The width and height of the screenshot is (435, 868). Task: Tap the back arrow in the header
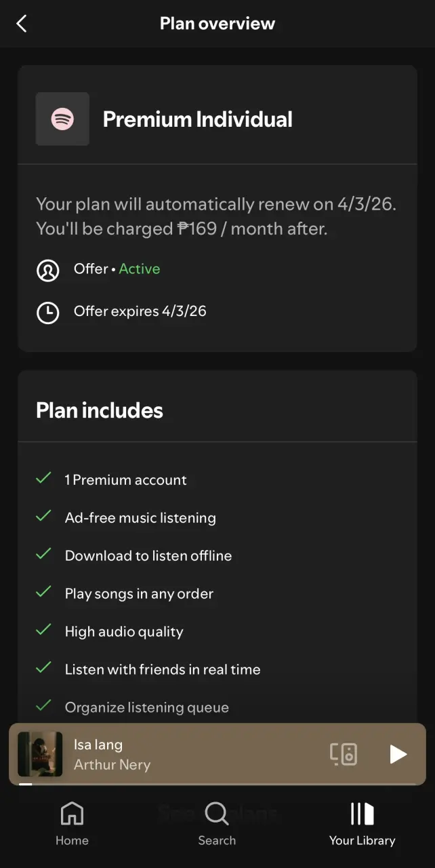coord(22,24)
